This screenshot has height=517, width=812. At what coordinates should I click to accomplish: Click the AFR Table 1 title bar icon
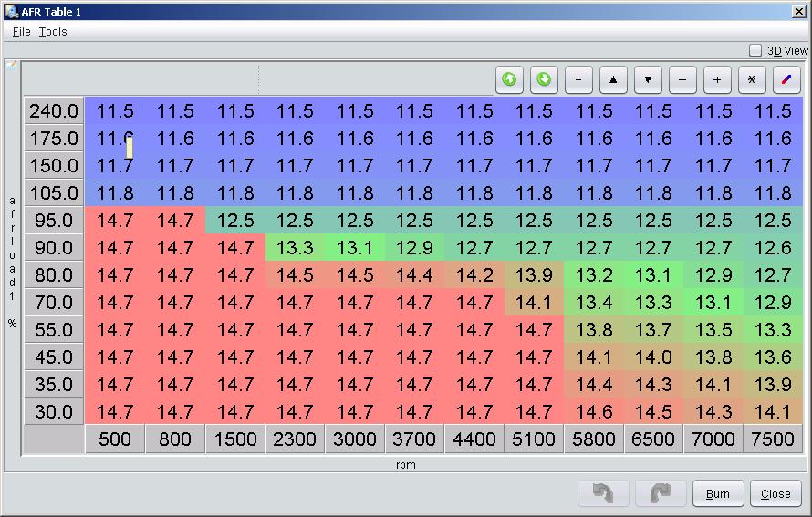[12, 11]
